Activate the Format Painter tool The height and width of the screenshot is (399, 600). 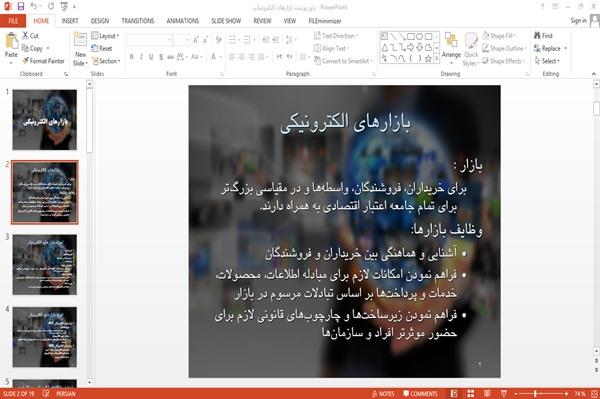[x=43, y=61]
